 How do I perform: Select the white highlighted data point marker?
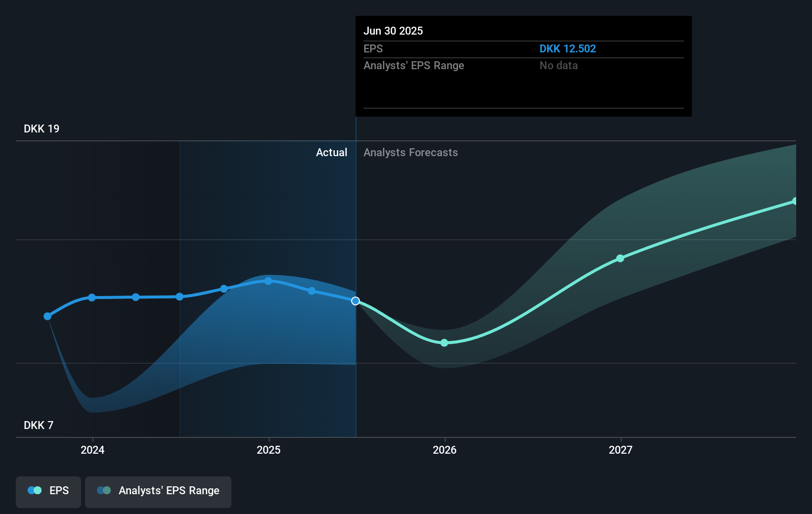pos(355,300)
